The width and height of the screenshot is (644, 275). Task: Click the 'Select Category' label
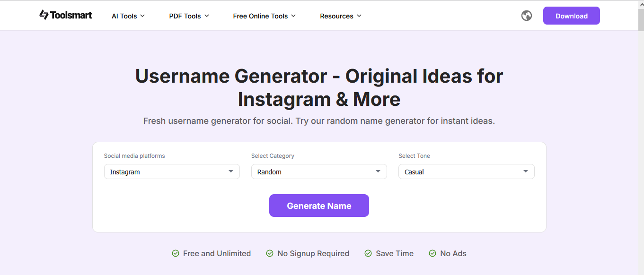point(273,156)
